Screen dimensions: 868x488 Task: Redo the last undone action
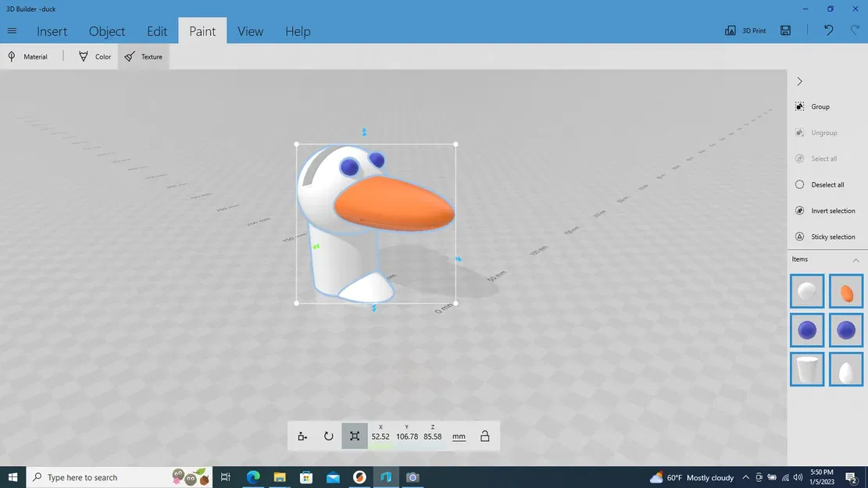855,30
